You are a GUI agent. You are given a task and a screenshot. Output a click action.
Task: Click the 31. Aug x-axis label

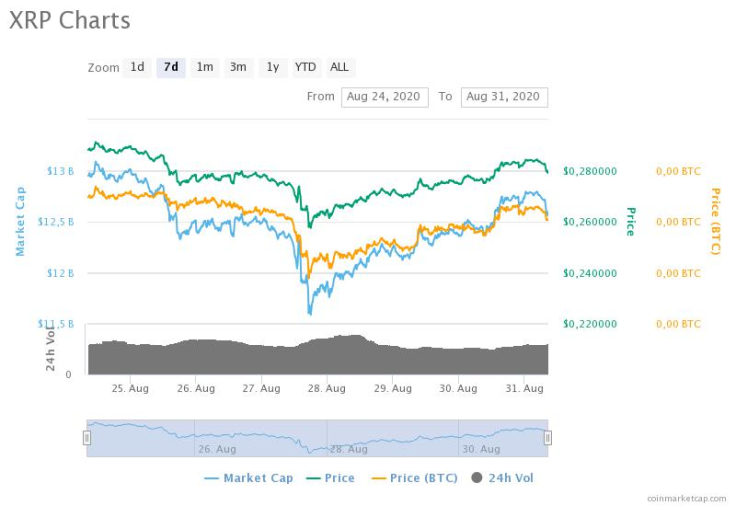(524, 389)
